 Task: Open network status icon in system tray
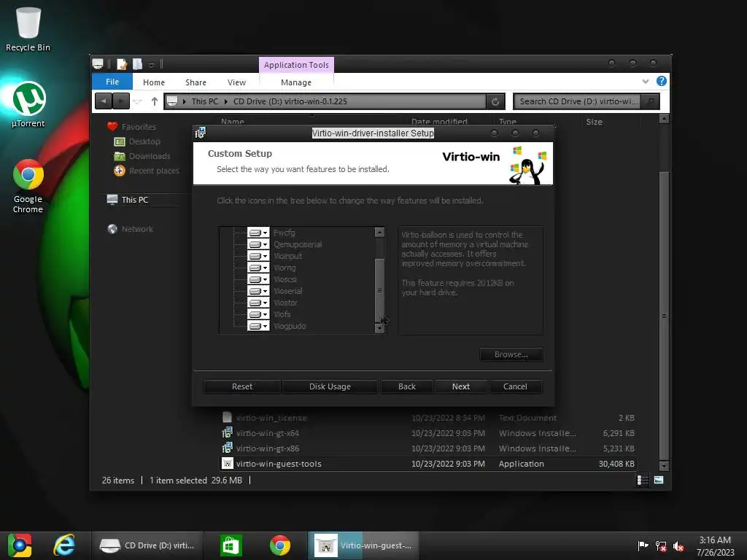click(x=661, y=545)
